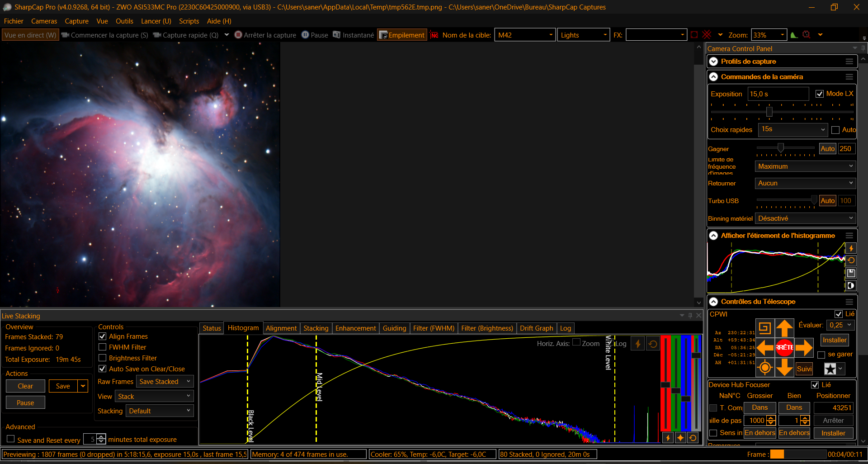
Task: Click the lightning icon beside the Log checkbox
Action: pyautogui.click(x=638, y=344)
